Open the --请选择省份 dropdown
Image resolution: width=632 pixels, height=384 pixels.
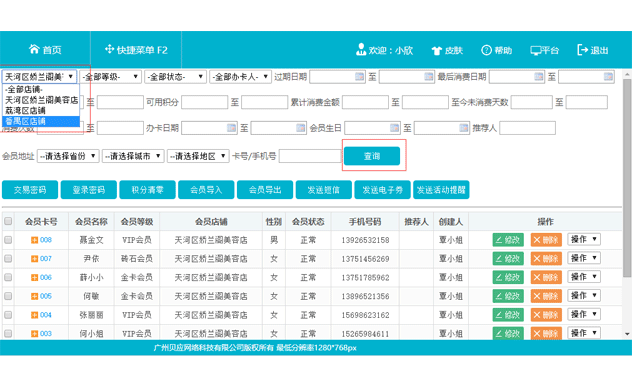pyautogui.click(x=68, y=156)
